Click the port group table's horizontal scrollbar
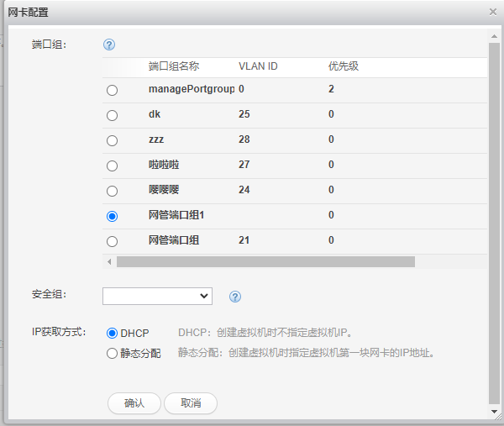The height and width of the screenshot is (426, 504). [265, 261]
